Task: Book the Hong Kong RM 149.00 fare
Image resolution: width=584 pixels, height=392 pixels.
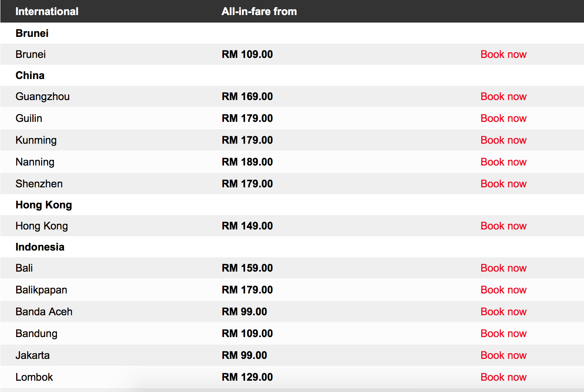Action: coord(503,226)
